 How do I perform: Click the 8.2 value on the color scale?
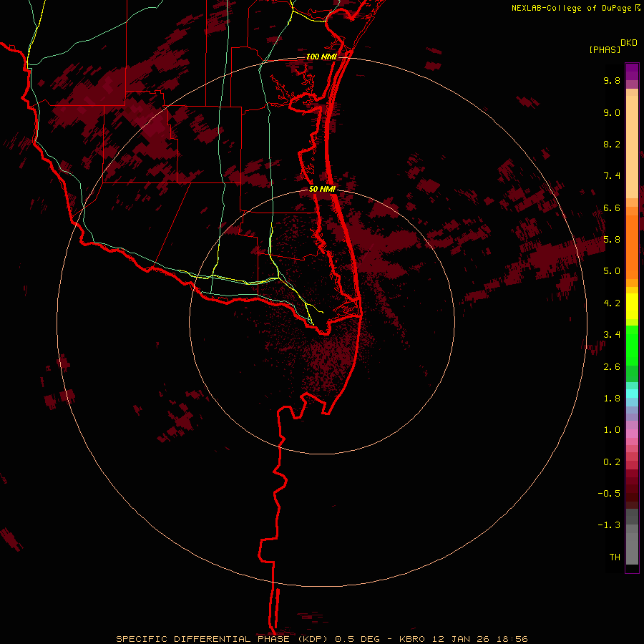click(x=612, y=144)
